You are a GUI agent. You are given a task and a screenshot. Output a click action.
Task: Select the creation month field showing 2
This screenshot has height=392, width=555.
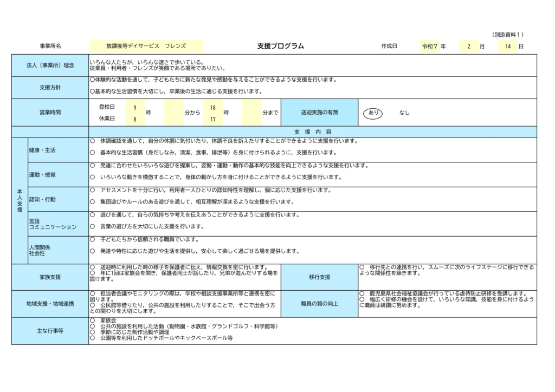[469, 47]
